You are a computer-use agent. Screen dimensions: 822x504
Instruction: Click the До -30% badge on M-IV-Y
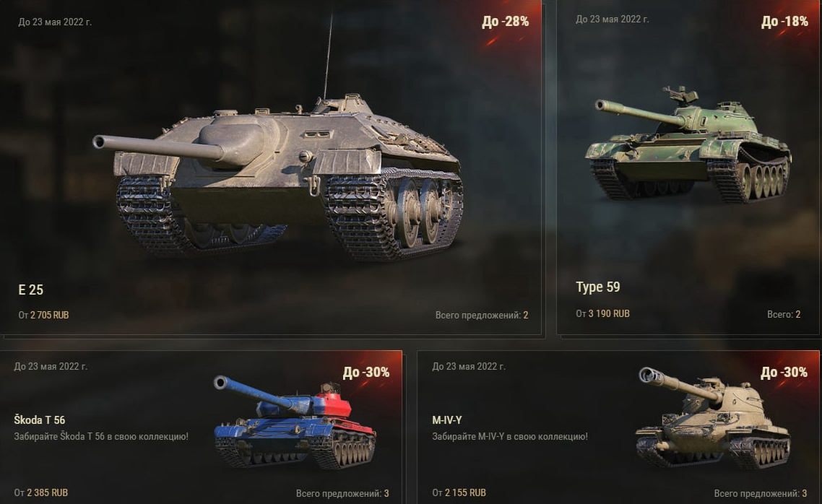click(784, 373)
